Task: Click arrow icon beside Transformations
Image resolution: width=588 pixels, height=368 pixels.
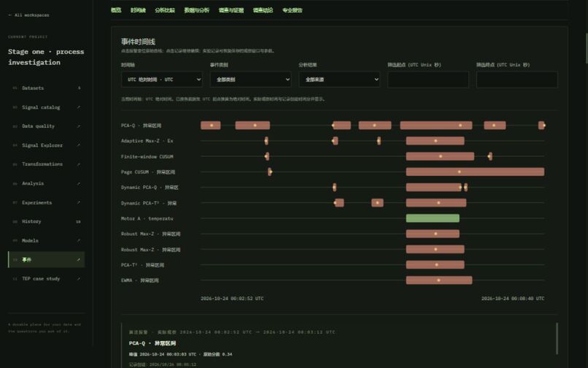Action: click(78, 164)
